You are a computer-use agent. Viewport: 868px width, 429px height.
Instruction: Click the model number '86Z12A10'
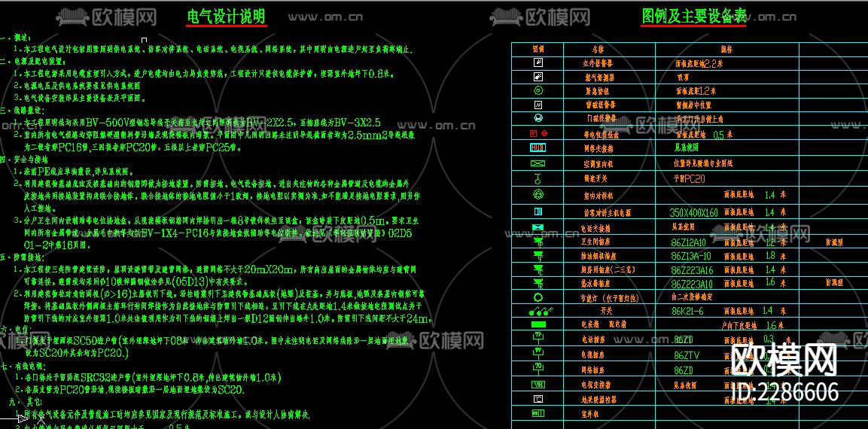[688, 242]
